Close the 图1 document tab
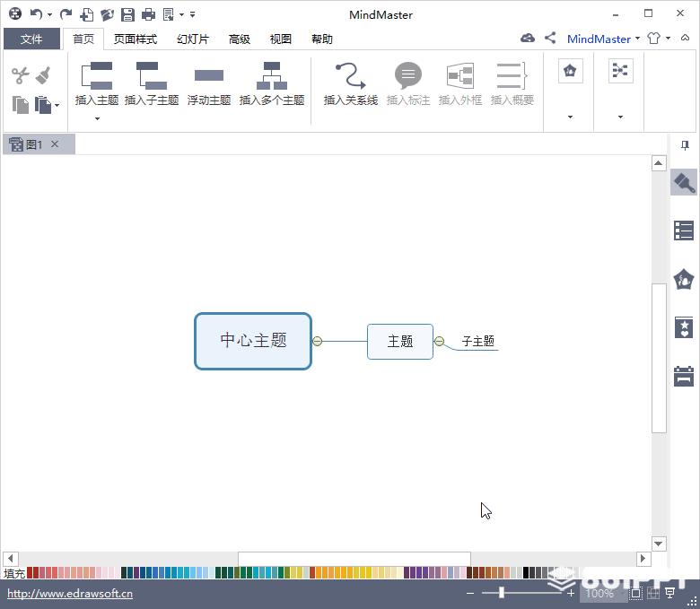Screen dimensions: 700x609 click(55, 144)
